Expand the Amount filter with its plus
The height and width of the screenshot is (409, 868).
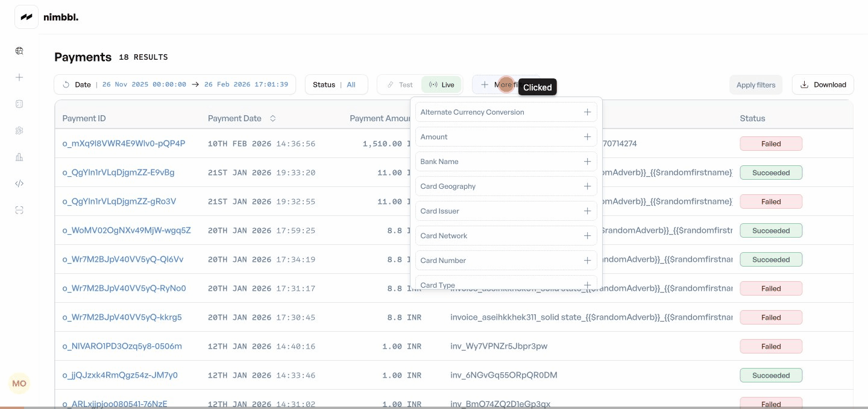(587, 136)
